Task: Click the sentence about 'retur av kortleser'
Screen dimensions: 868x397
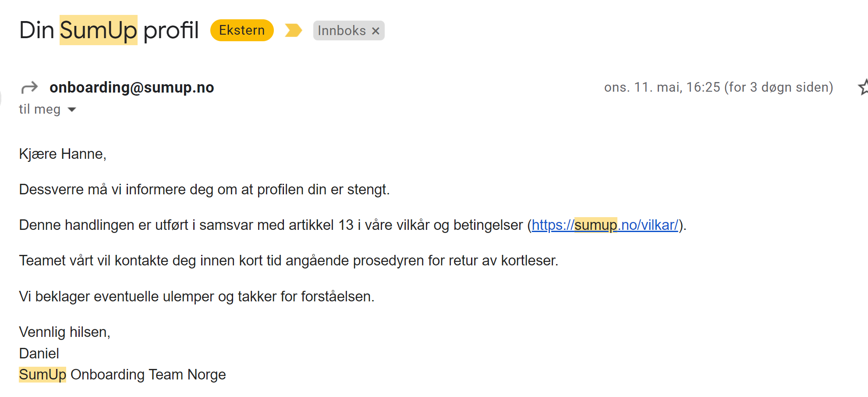Action: point(288,261)
